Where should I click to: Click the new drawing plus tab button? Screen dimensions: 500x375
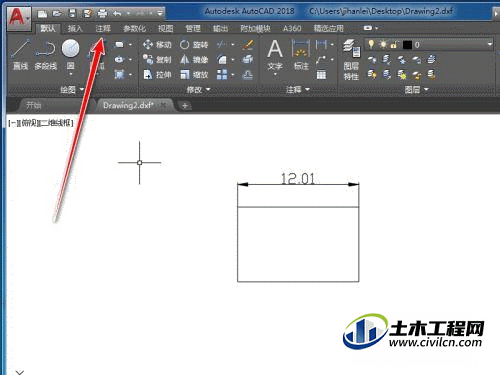185,106
